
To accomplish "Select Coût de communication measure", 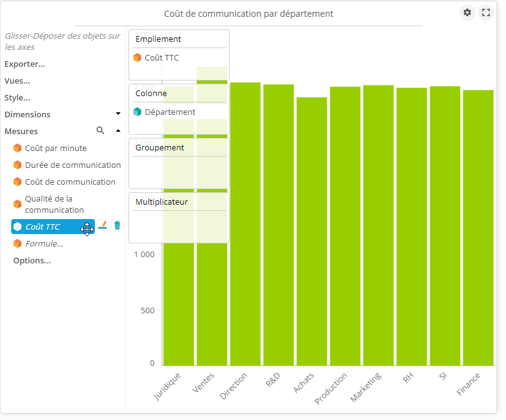I will 70,182.
